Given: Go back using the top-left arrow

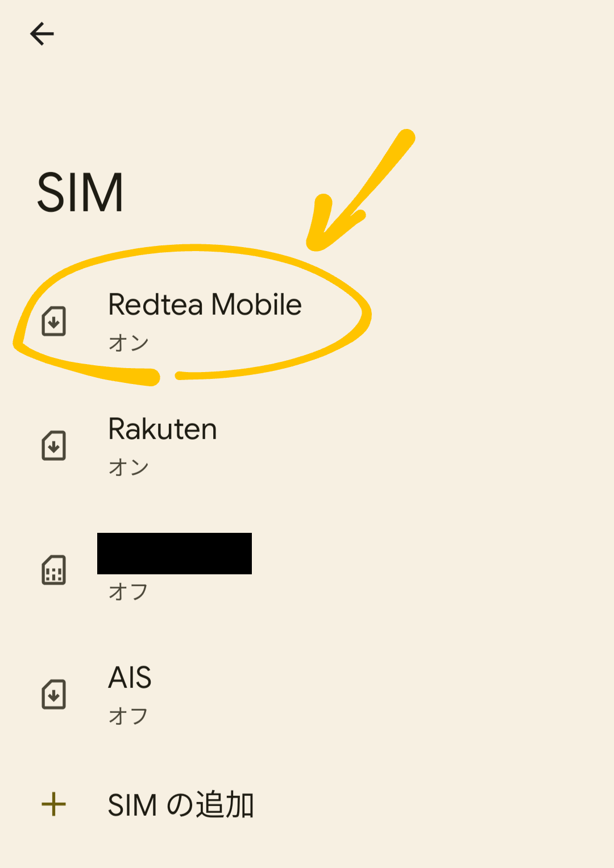Looking at the screenshot, I should tap(42, 34).
